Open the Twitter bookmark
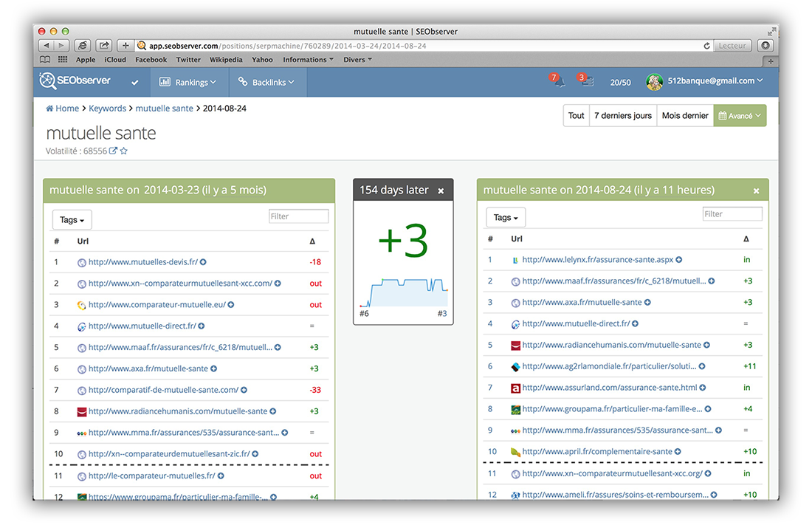The height and width of the screenshot is (525, 812). click(x=188, y=60)
